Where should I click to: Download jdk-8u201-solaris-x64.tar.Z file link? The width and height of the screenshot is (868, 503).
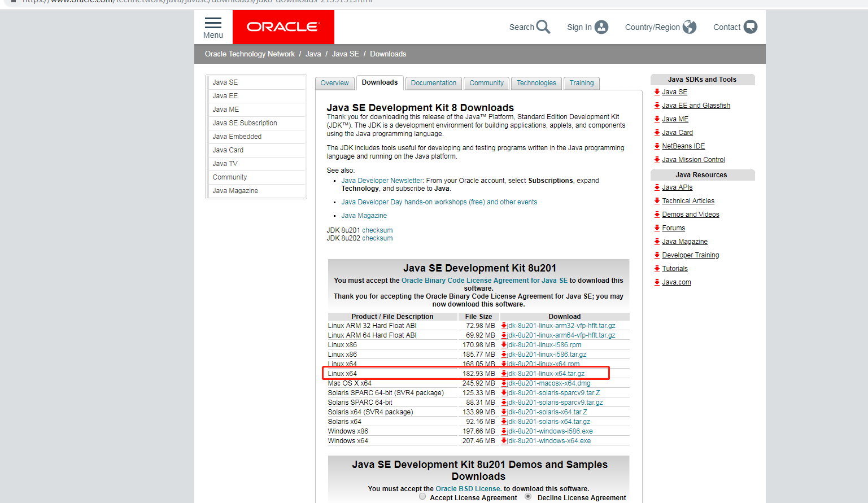click(547, 412)
